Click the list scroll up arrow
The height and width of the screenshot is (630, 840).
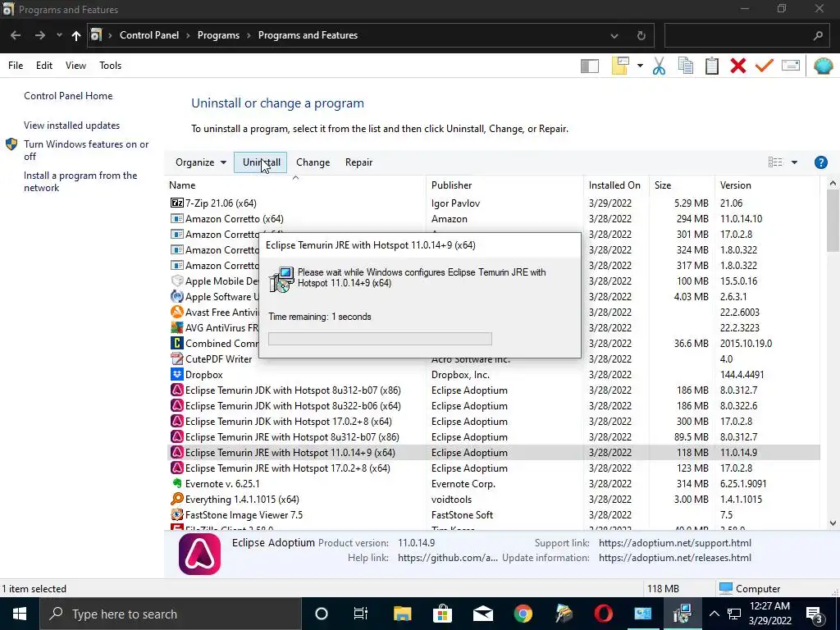point(833,183)
